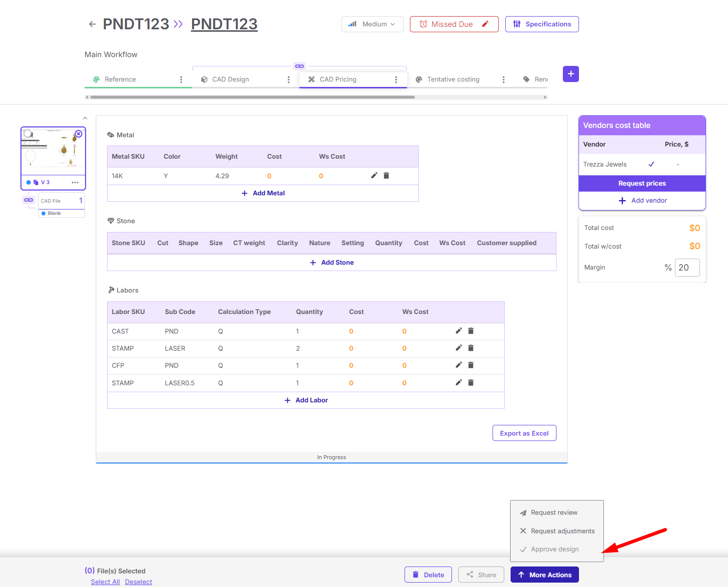Delete the CFP labor row
Image resolution: width=728 pixels, height=587 pixels.
pos(471,365)
